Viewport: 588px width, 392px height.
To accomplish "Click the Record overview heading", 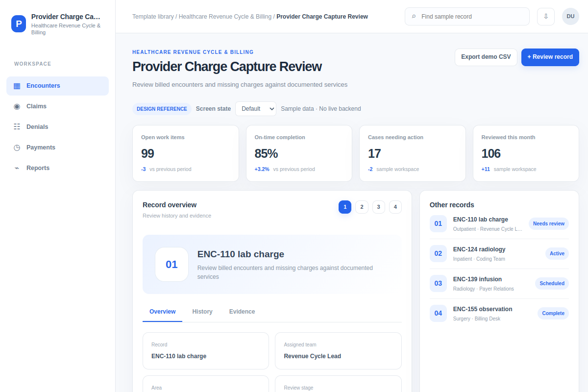I will [x=170, y=205].
